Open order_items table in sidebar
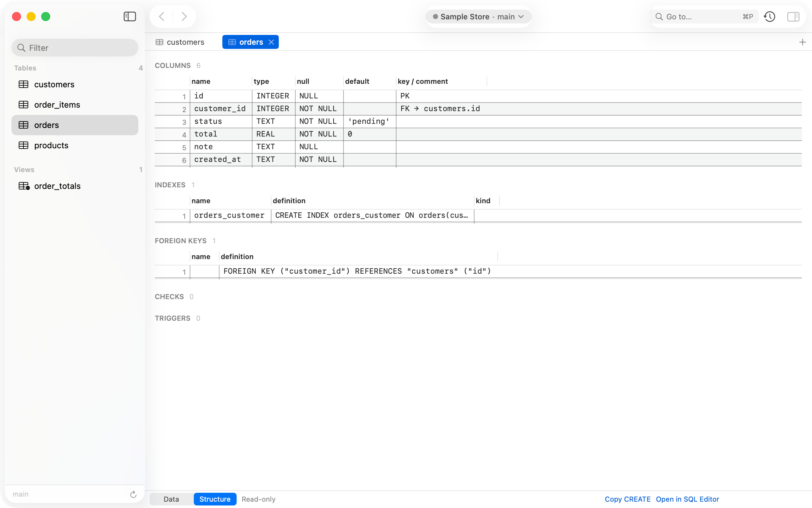Viewport: 812px width, 508px height. 75,105
